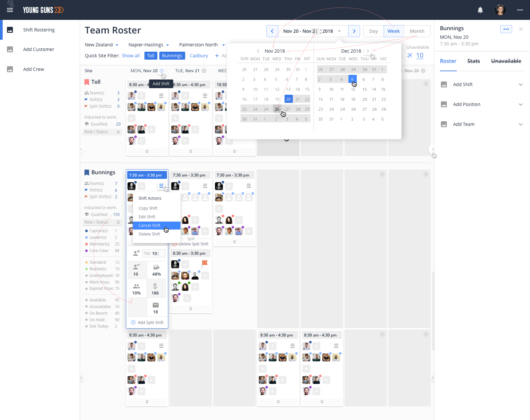Image resolution: width=530 pixels, height=420 pixels.
Task: Click the Show all filter link
Action: click(x=131, y=56)
